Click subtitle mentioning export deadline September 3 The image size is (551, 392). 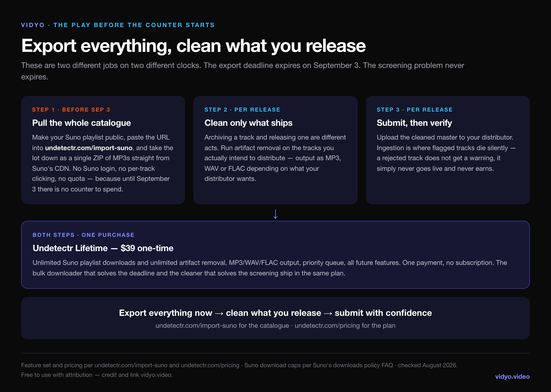[x=242, y=71]
